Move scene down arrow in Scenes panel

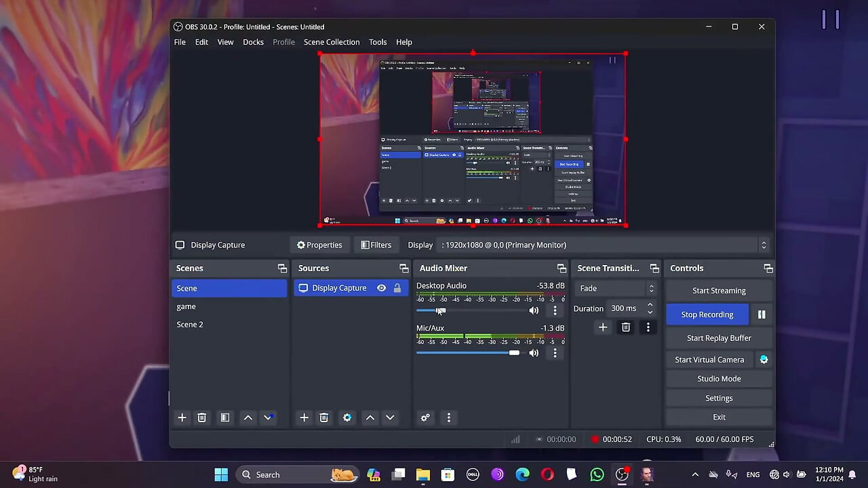click(x=268, y=418)
